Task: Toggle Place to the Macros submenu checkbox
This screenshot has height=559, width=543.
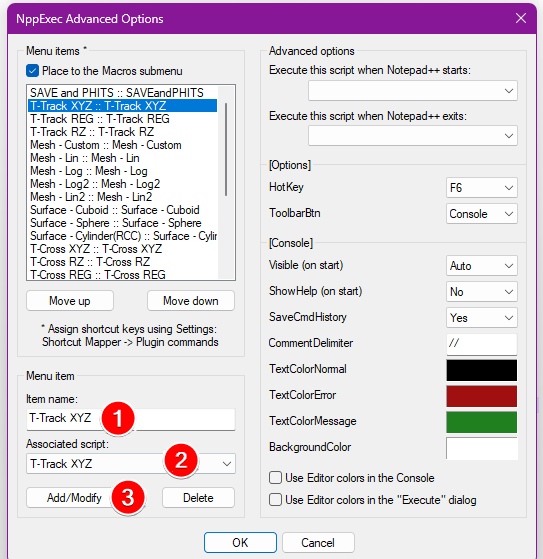Action: point(32,71)
